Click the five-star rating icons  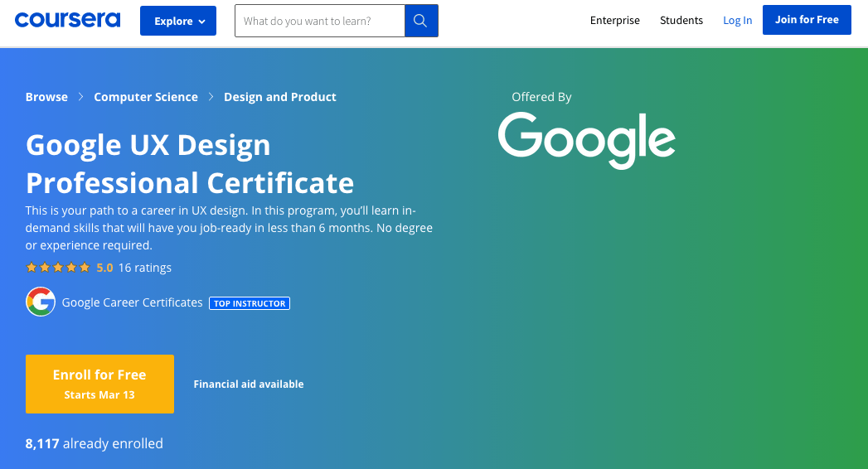[57, 268]
